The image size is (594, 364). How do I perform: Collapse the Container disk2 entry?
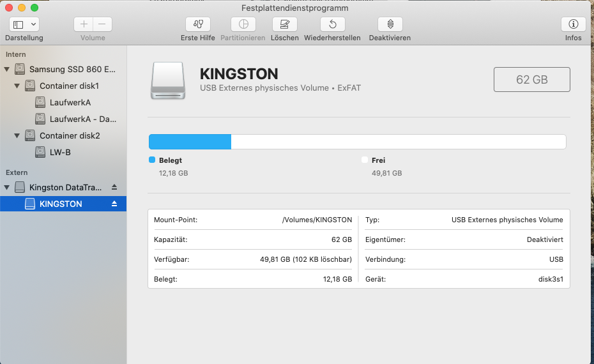pyautogui.click(x=17, y=135)
